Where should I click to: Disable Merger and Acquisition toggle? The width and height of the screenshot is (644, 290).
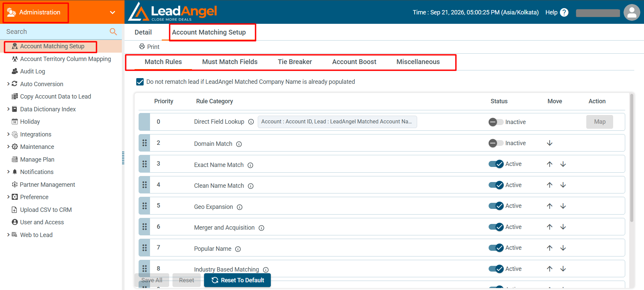click(x=496, y=227)
